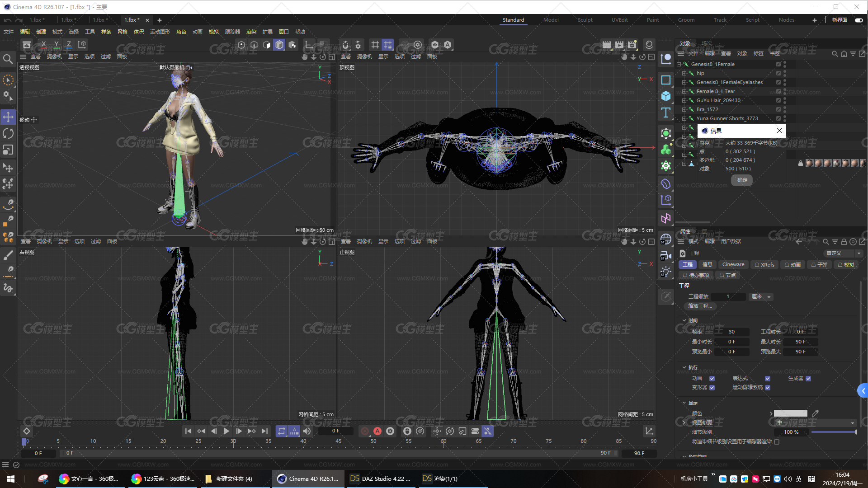Click the 帧率 input field showing 30

point(731,332)
